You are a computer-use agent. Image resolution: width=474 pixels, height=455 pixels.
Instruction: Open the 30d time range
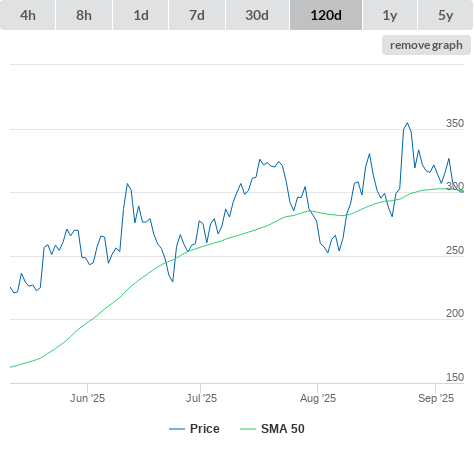pyautogui.click(x=257, y=15)
